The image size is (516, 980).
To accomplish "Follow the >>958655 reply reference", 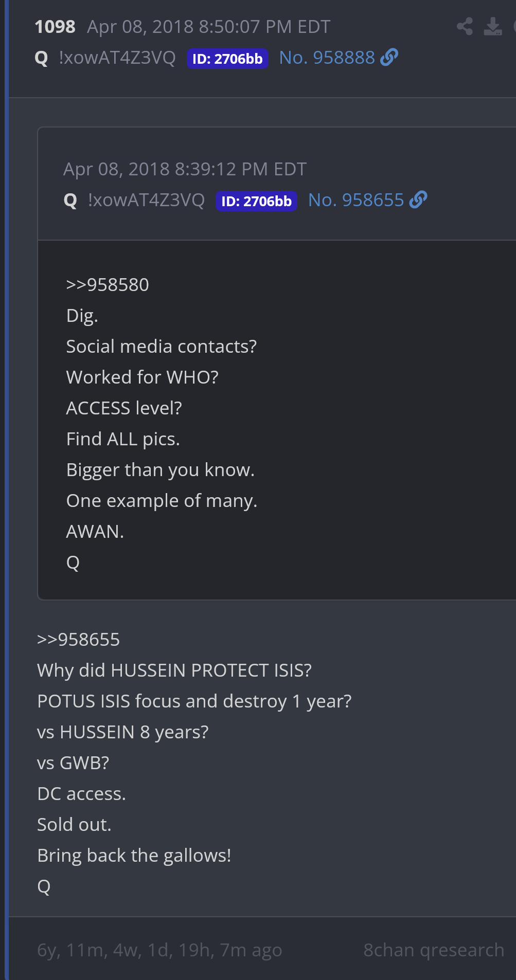I will click(x=79, y=640).
